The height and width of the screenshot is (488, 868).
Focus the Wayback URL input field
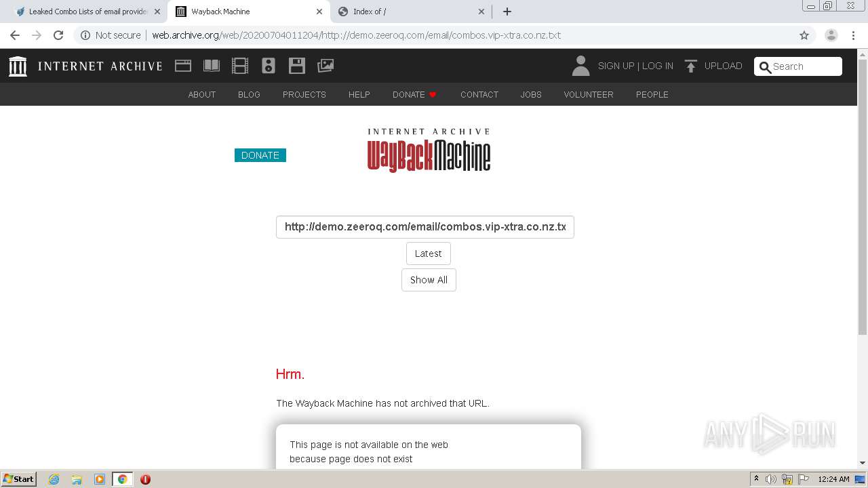425,227
